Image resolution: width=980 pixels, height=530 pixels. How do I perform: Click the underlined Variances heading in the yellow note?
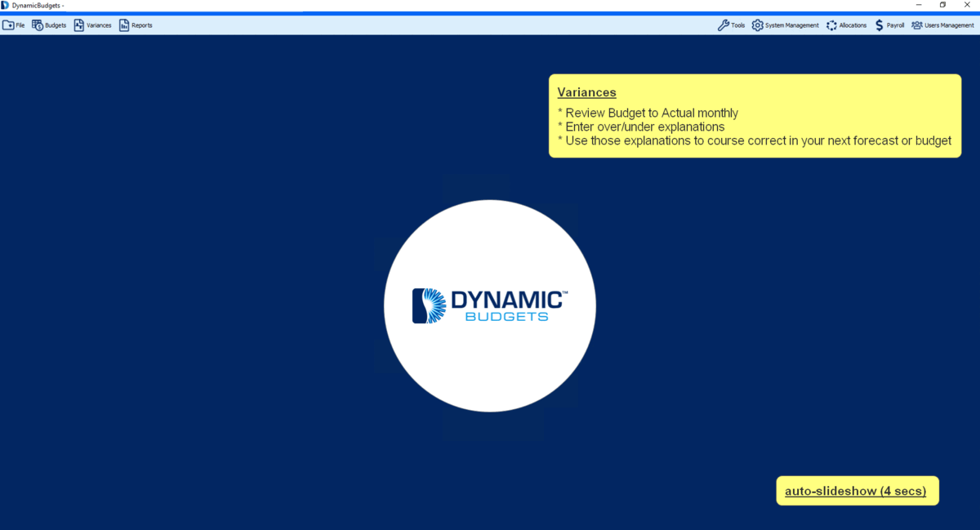click(x=586, y=92)
